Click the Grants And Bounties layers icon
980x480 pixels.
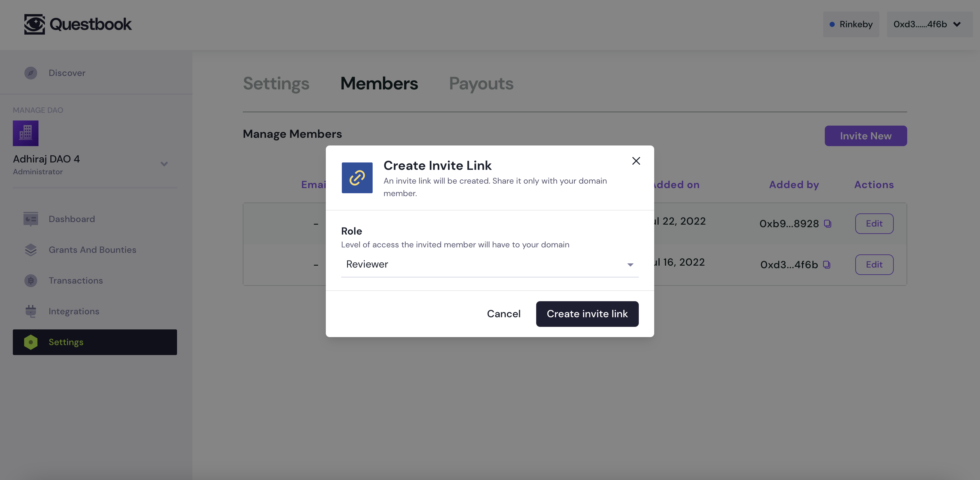pos(31,249)
